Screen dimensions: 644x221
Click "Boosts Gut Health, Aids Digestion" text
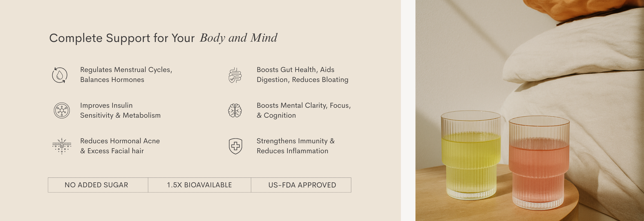coord(302,75)
